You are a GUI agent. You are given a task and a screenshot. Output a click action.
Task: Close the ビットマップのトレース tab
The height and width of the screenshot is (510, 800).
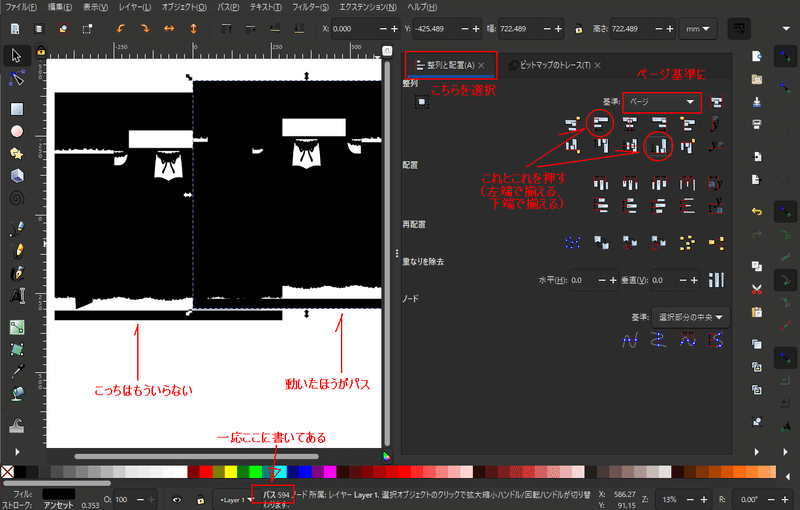click(x=597, y=65)
